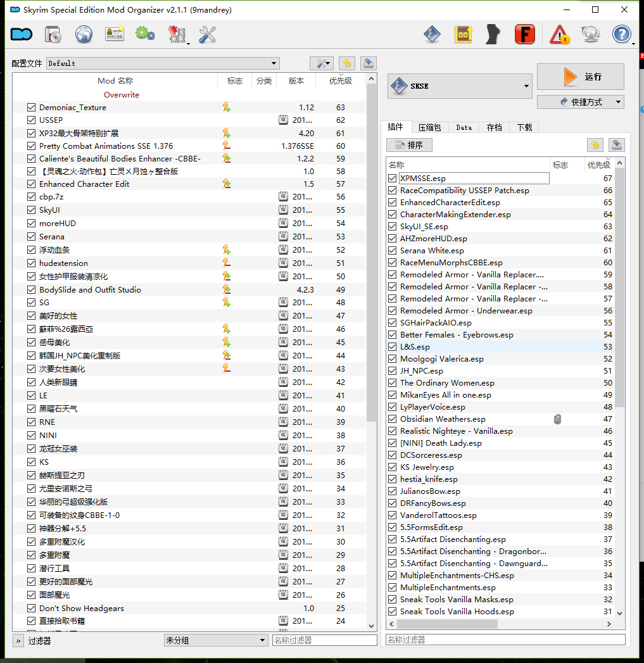Click the mod list 名称过滤器 field
Screen dimensions: 644x663
pos(324,640)
